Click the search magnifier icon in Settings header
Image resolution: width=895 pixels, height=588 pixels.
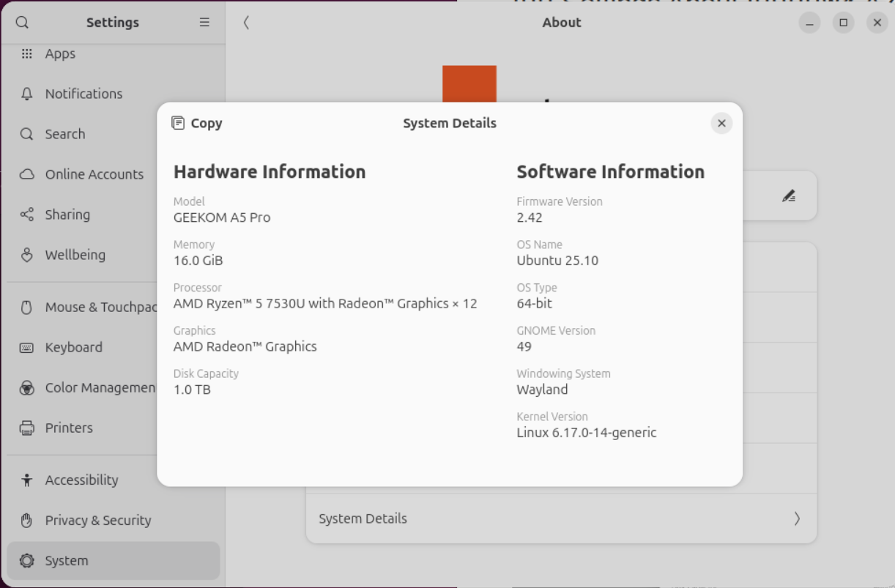click(22, 23)
